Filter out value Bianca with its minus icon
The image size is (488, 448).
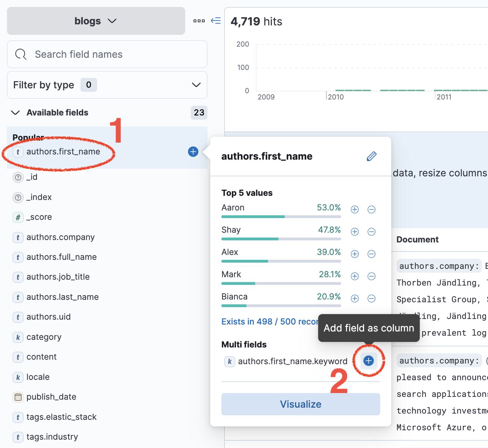pyautogui.click(x=371, y=298)
